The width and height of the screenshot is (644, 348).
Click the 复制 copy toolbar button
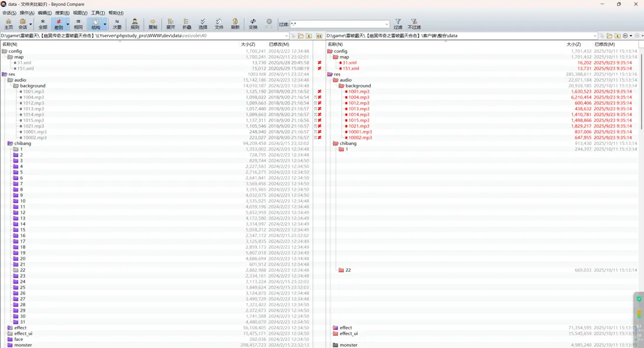[152, 24]
